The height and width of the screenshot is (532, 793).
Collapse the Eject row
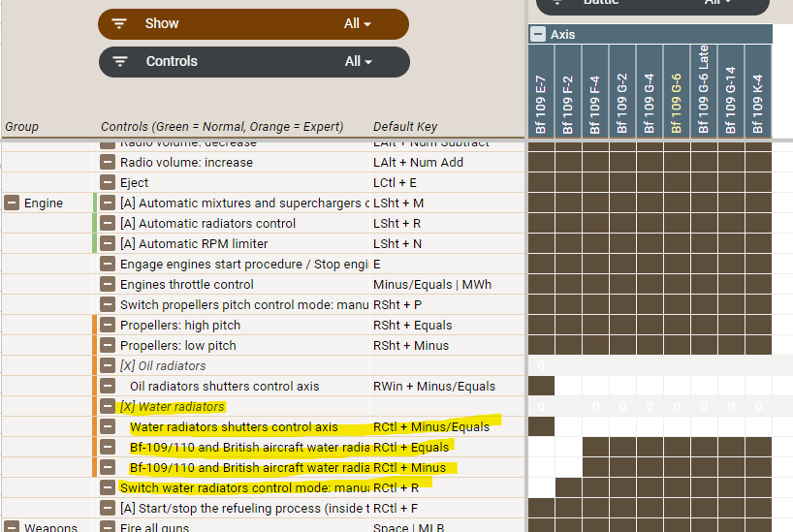click(108, 182)
